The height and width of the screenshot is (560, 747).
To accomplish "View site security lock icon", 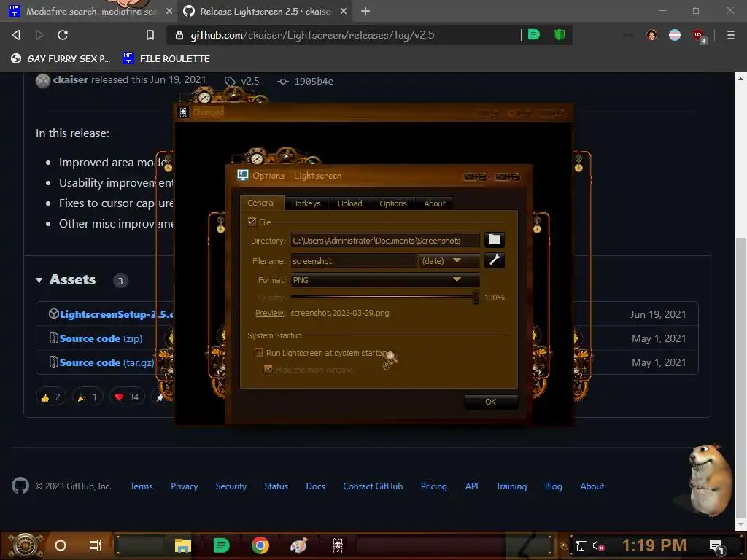I will click(179, 35).
